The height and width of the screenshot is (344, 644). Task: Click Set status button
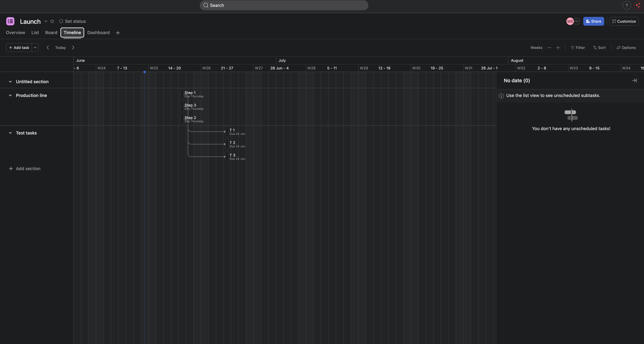pos(72,21)
